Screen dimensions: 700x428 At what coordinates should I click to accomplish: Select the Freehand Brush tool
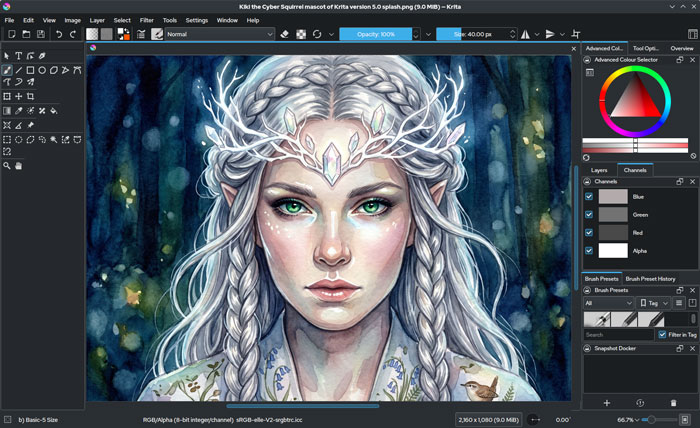point(7,70)
